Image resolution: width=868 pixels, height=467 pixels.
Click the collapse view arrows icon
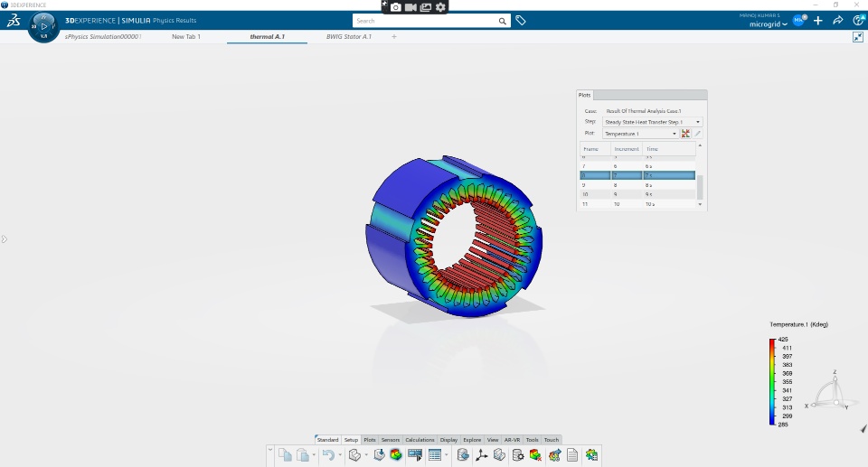(857, 37)
